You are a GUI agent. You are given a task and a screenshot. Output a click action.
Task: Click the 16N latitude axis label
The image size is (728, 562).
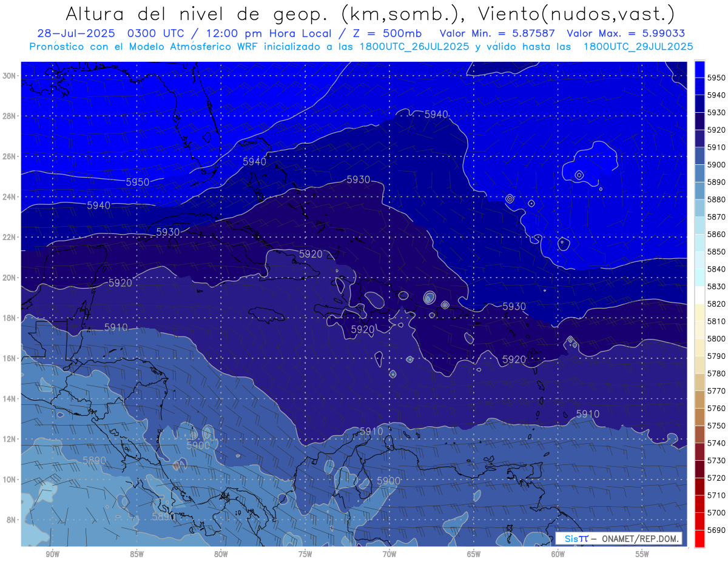(9, 358)
